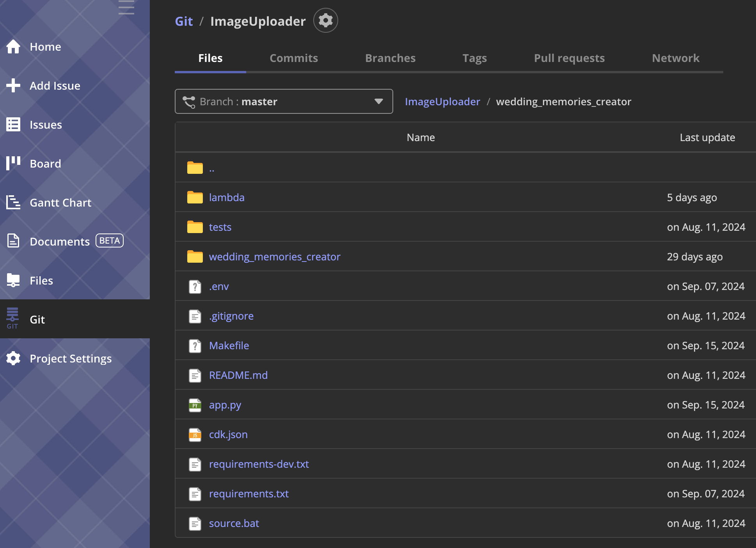The height and width of the screenshot is (548, 756).
Task: Click the ImageUploader path breadcrumb link
Action: [x=442, y=101]
